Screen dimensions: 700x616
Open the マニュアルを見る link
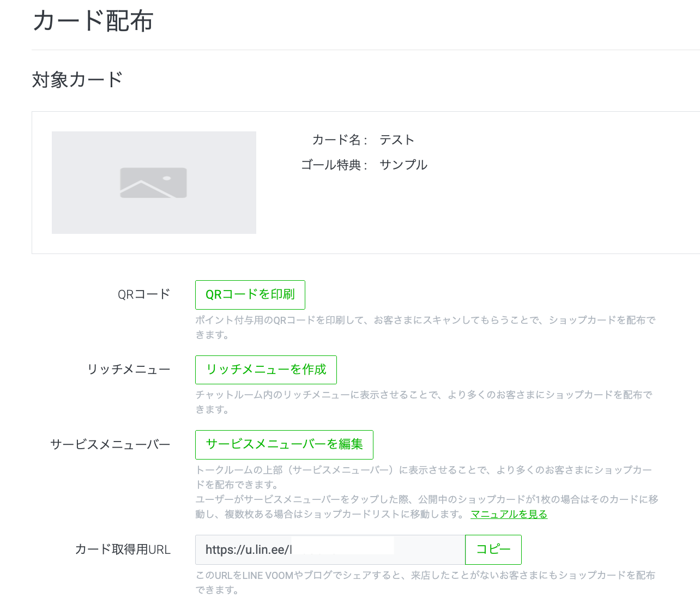[x=509, y=514]
